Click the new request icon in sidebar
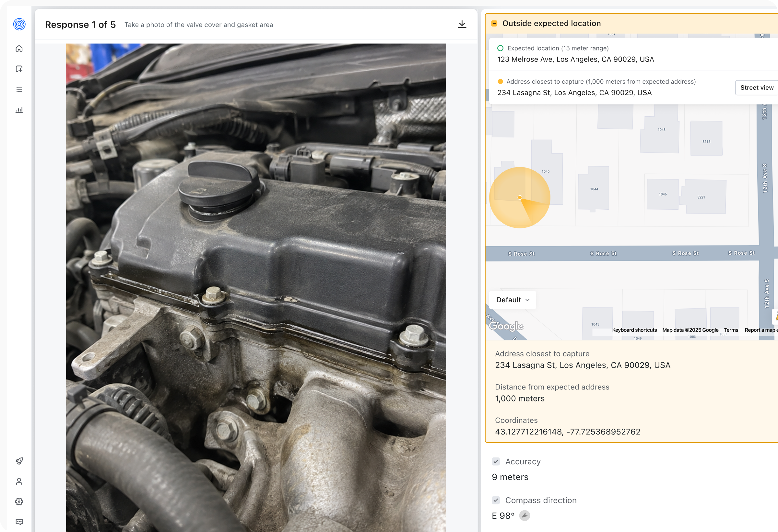Image resolution: width=778 pixels, height=532 pixels. (19, 69)
